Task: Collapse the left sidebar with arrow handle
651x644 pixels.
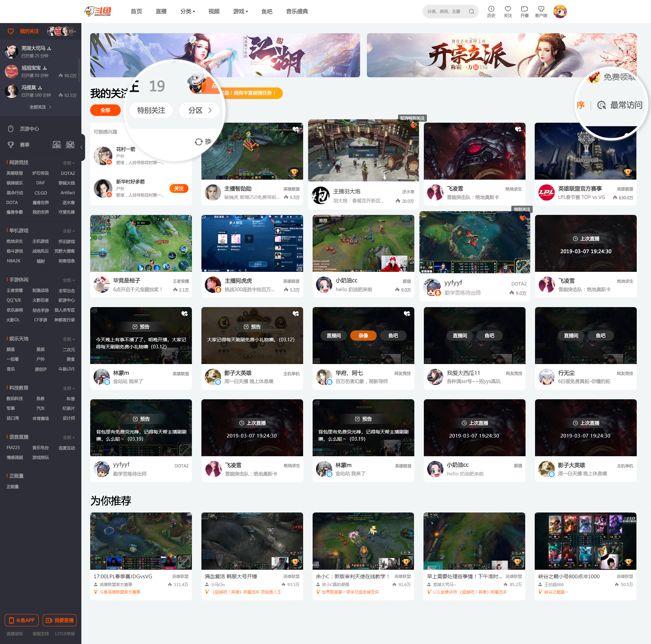Action: [x=82, y=147]
